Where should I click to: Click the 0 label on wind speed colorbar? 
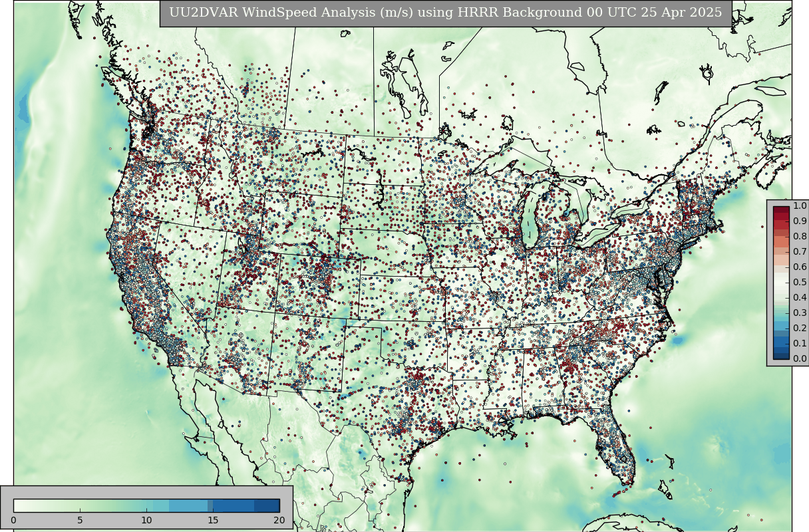click(13, 520)
